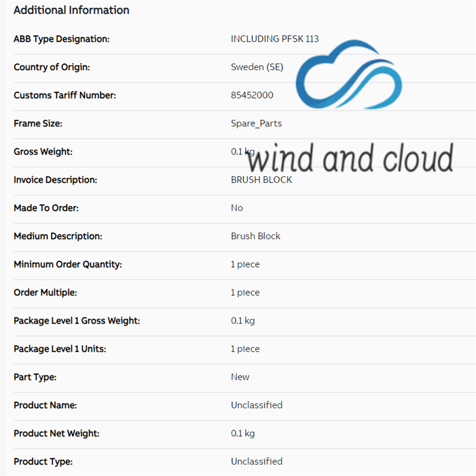Click the 'wind and cloud' watermark text

tap(350, 158)
